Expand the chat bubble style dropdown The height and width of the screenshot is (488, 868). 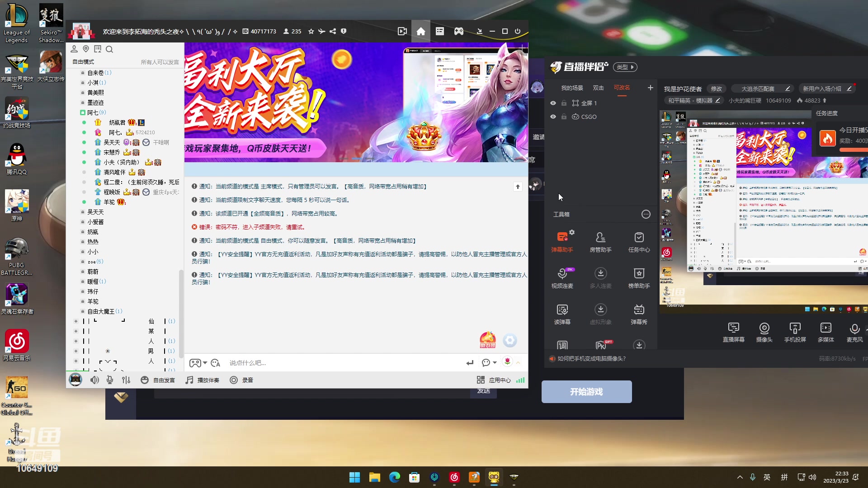(x=488, y=363)
